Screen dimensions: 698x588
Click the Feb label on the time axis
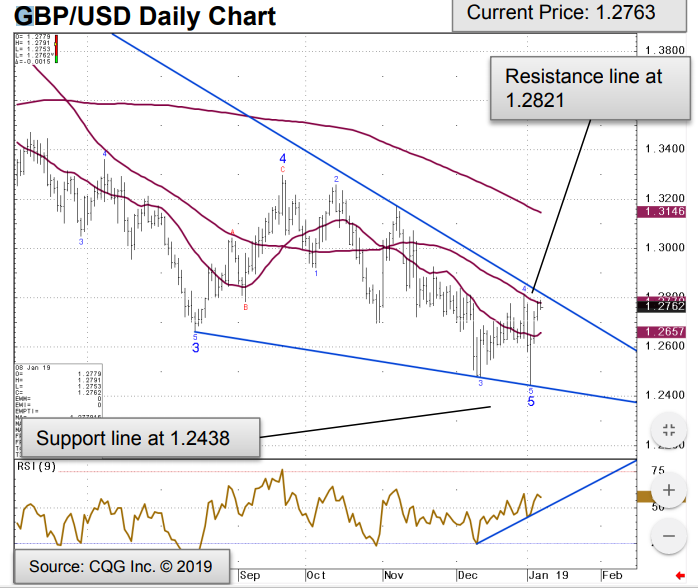click(612, 576)
